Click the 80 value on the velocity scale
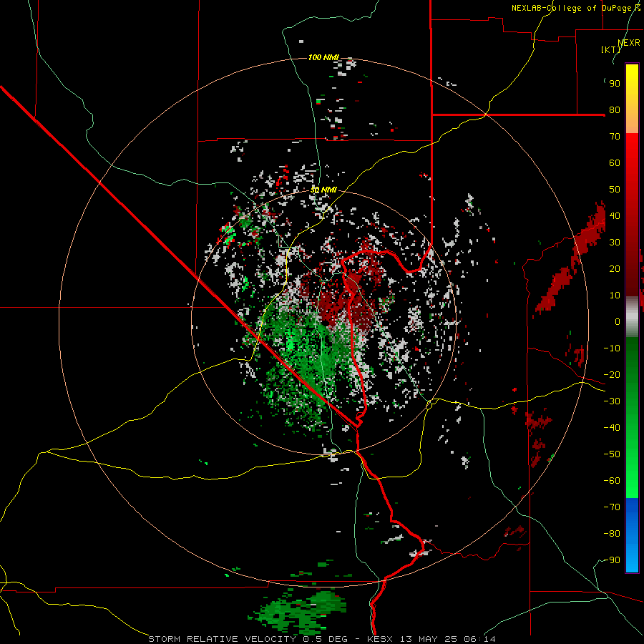The height and width of the screenshot is (644, 644). tap(615, 110)
